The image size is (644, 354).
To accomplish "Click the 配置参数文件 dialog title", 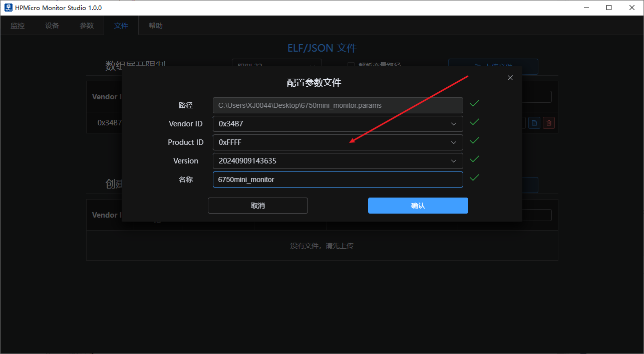I will click(x=314, y=83).
